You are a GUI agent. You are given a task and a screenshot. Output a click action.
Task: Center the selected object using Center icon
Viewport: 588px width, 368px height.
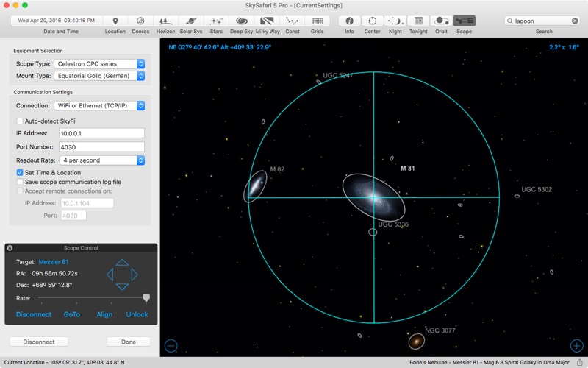click(x=373, y=21)
